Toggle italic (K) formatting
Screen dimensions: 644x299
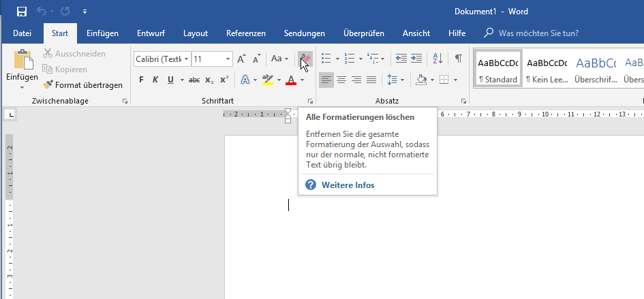[155, 80]
